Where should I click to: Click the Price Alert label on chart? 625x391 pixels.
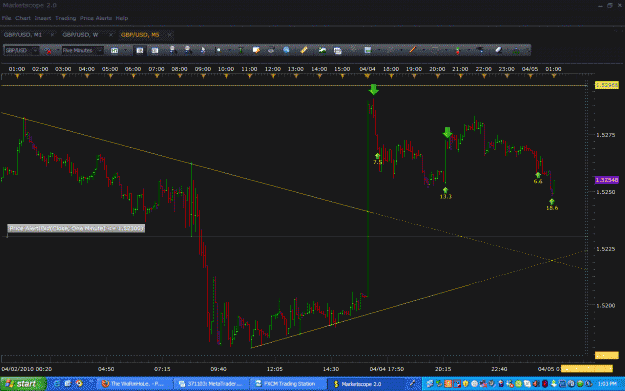click(x=76, y=228)
